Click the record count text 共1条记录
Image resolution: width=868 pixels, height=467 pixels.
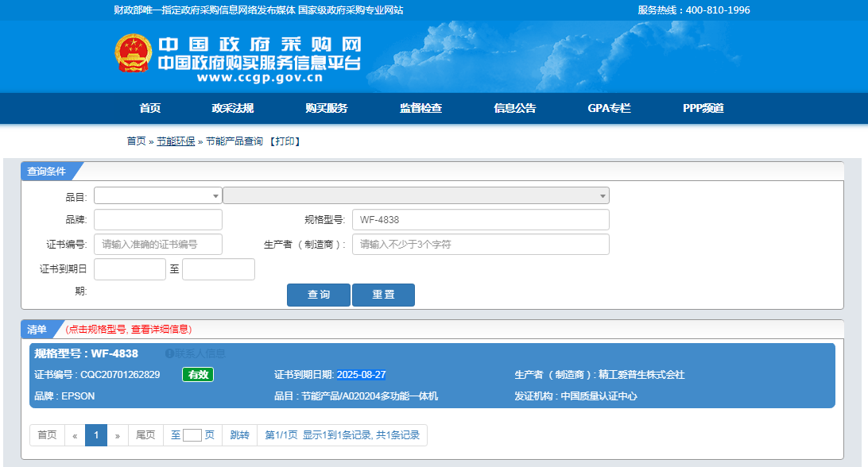click(x=397, y=435)
